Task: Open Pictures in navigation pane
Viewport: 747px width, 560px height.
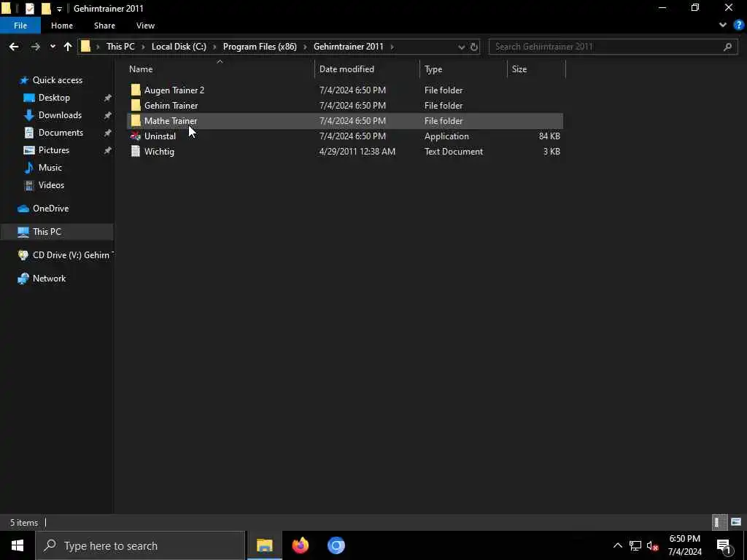Action: [x=54, y=150]
